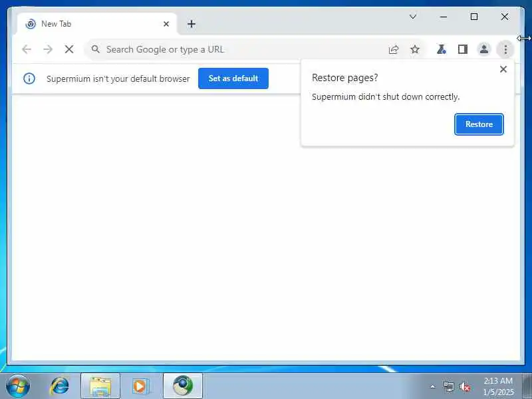This screenshot has width=532, height=399.
Task: Open the experiments flask icon
Action: click(441, 49)
